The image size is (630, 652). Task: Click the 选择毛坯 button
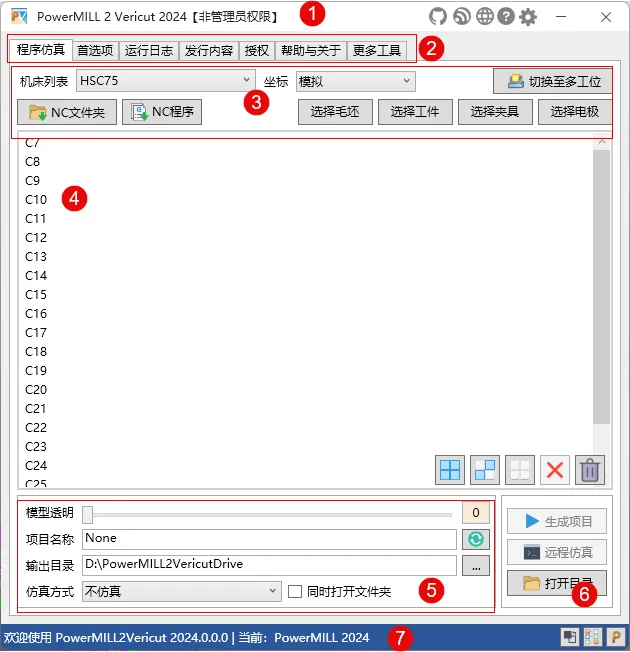pyautogui.click(x=335, y=112)
